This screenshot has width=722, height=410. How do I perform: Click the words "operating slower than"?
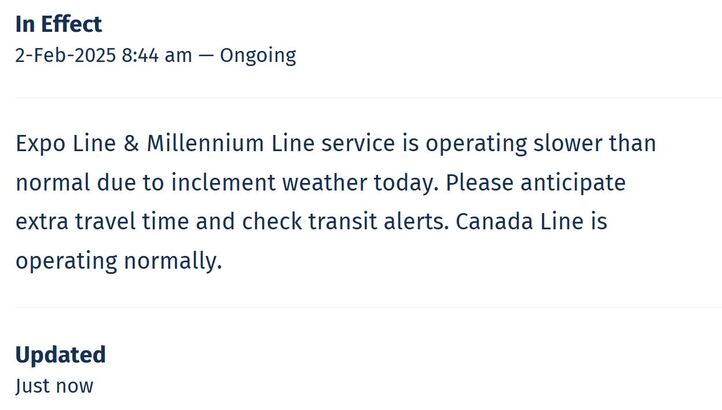[x=541, y=143]
